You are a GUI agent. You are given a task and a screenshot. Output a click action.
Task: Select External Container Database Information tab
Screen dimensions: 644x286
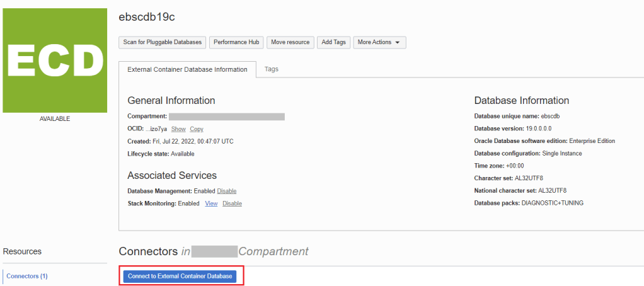coord(187,69)
